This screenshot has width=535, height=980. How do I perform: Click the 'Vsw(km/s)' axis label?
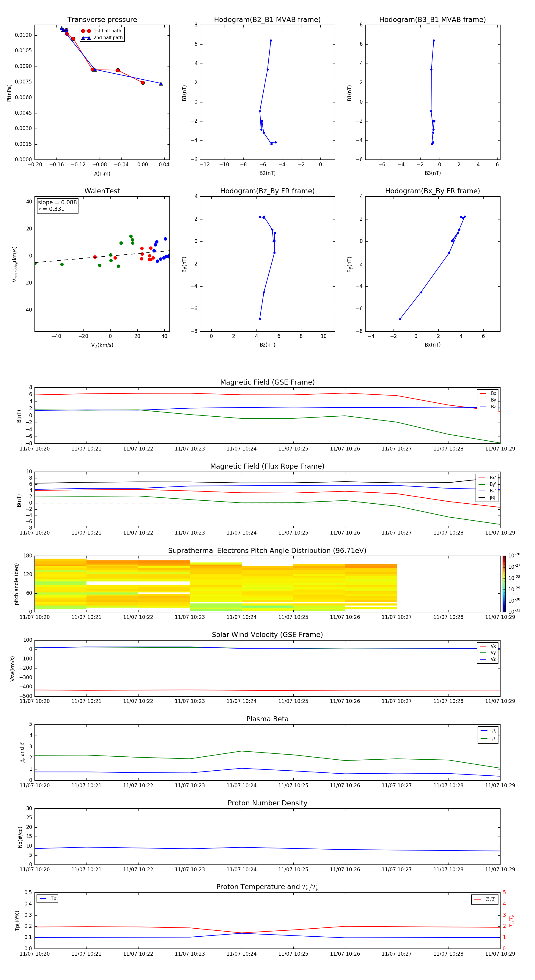point(12,668)
